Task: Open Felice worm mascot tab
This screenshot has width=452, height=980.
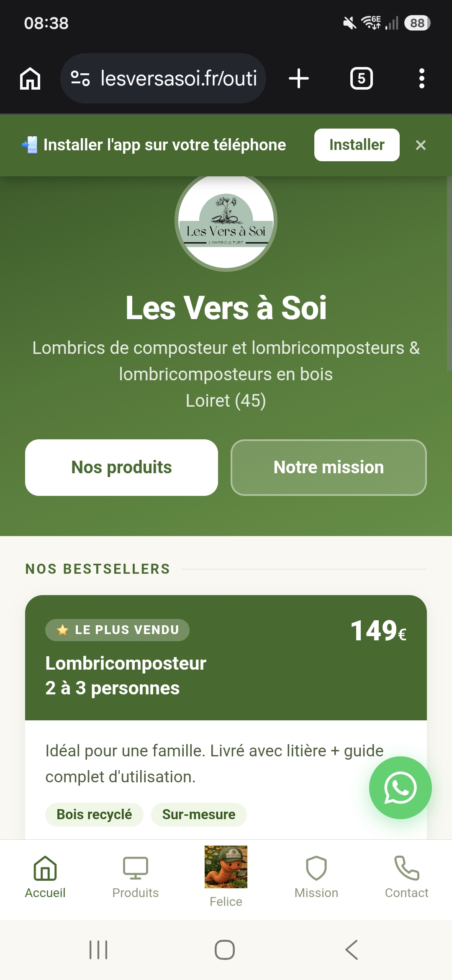Action: point(226,877)
